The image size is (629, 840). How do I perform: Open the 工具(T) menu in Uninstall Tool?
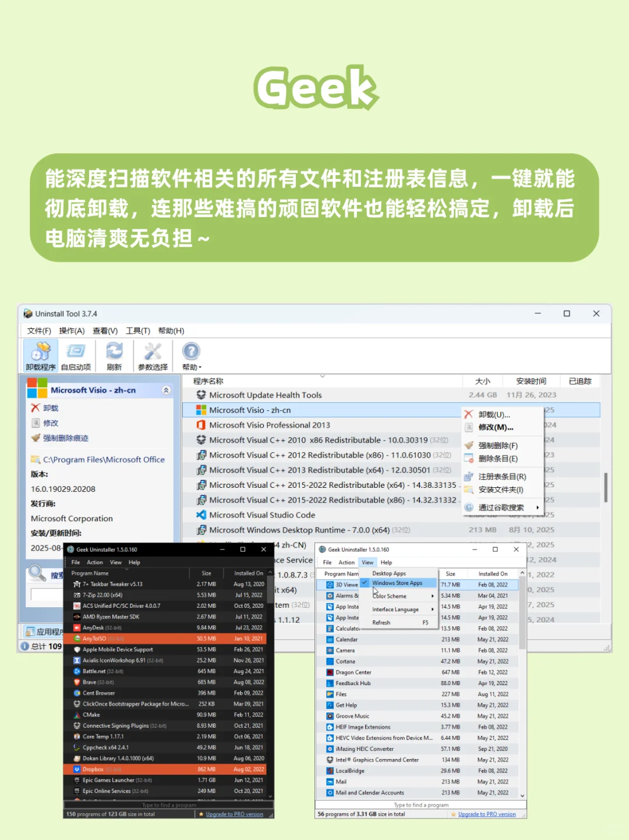[x=137, y=331]
